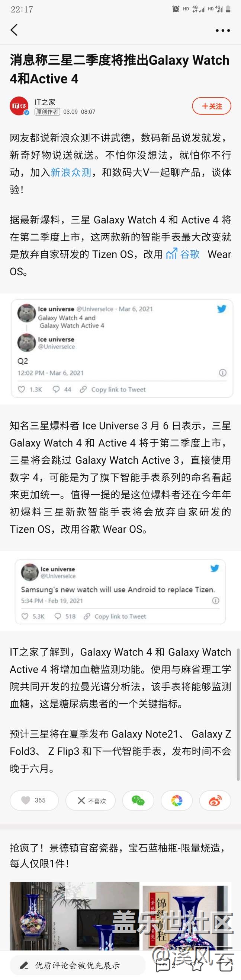The height and width of the screenshot is (980, 241).
Task: Mark article as 不喜欢
Action: coord(91,800)
